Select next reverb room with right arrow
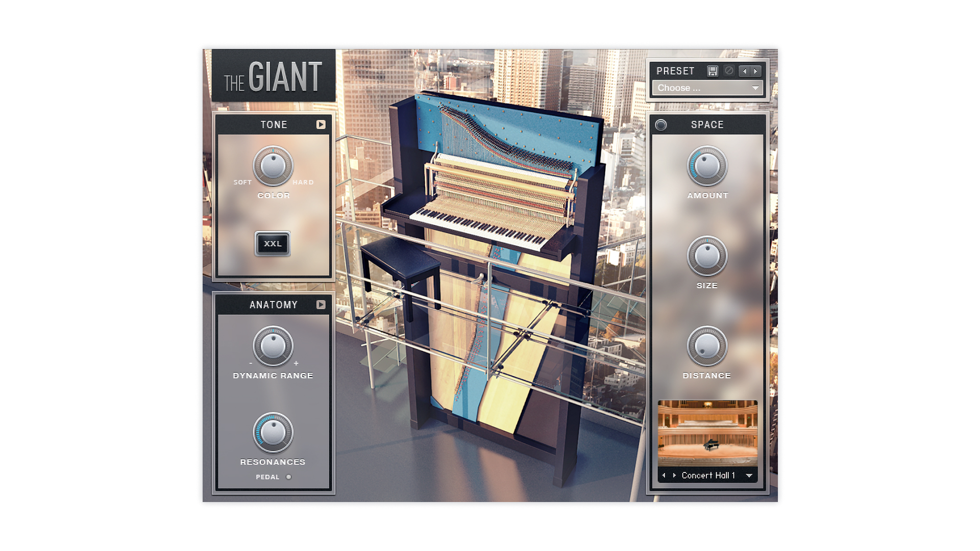 point(674,475)
